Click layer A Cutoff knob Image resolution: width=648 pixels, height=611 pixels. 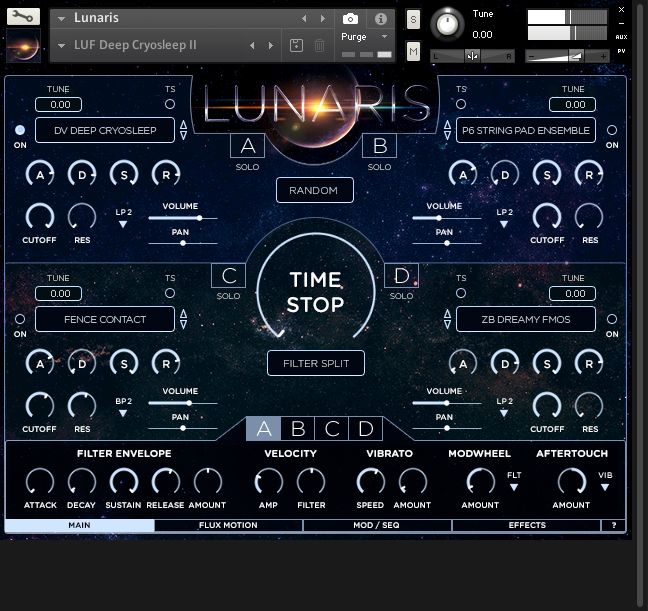click(x=40, y=217)
